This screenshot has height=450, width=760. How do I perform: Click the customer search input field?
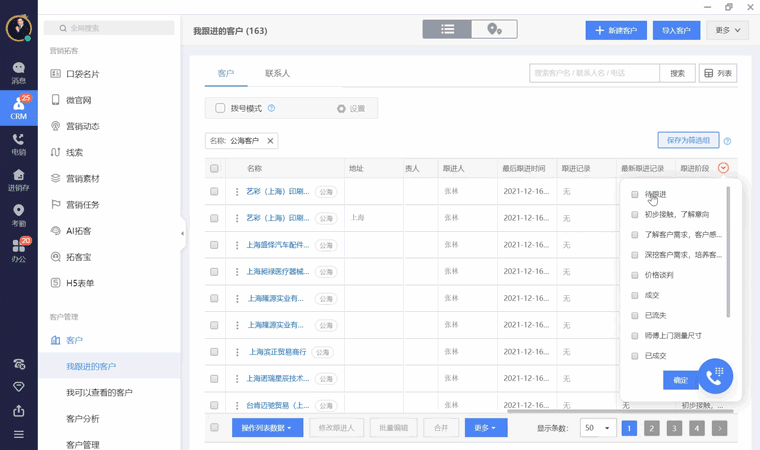594,73
